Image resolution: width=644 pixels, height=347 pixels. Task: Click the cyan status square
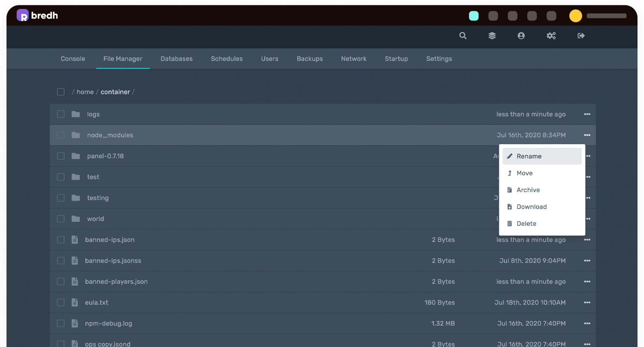(474, 16)
